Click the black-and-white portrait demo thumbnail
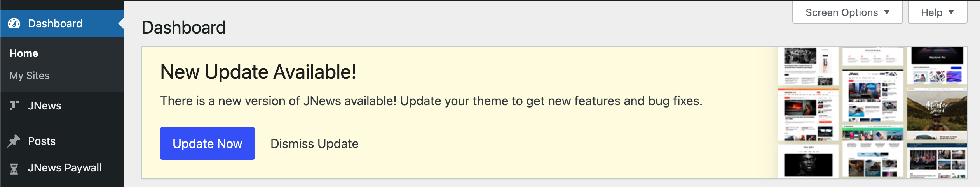Screen dimensions: 980x187 pyautogui.click(x=808, y=162)
